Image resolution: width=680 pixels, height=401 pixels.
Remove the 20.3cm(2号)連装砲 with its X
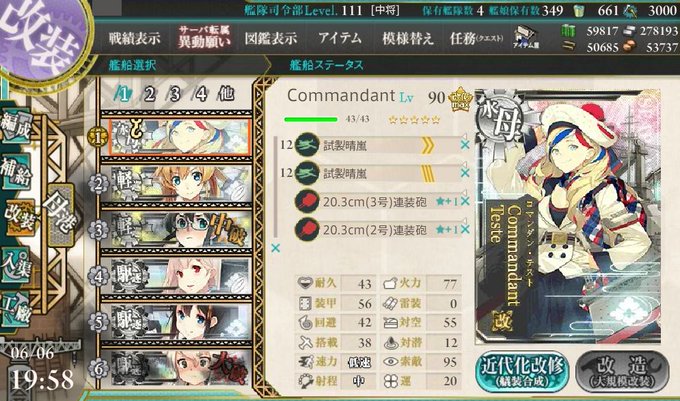tap(465, 229)
